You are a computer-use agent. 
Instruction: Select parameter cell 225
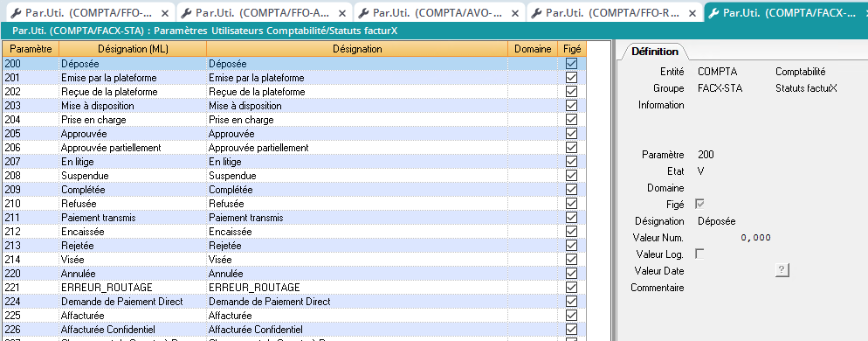pyautogui.click(x=31, y=315)
